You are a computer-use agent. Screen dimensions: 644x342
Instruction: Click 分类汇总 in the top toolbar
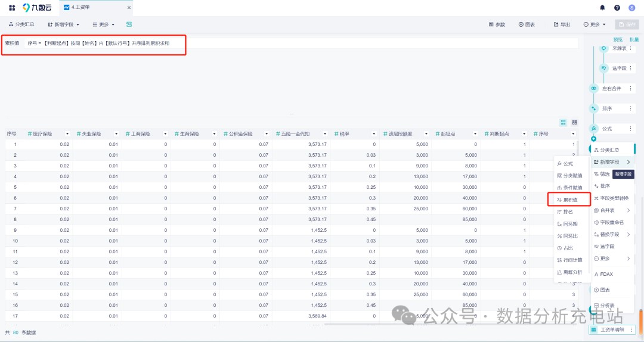[21, 24]
